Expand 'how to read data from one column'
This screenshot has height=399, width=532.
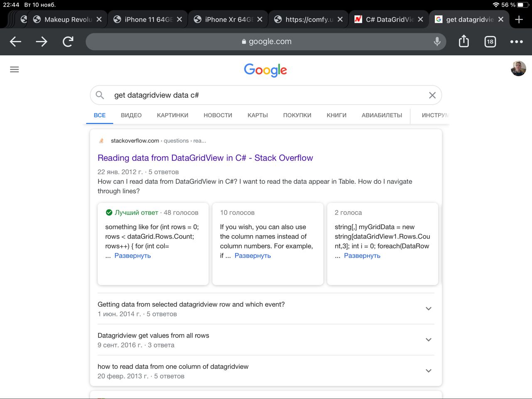(x=429, y=371)
